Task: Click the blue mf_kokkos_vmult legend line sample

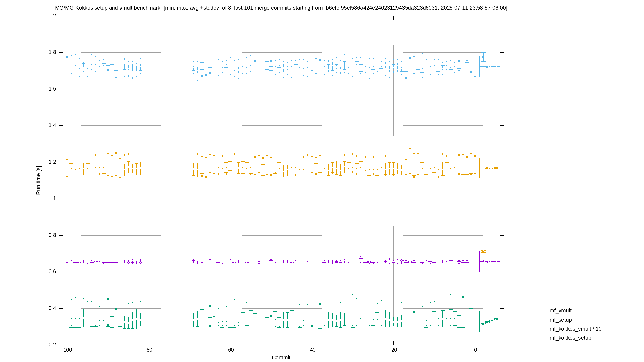Action: 630,329
